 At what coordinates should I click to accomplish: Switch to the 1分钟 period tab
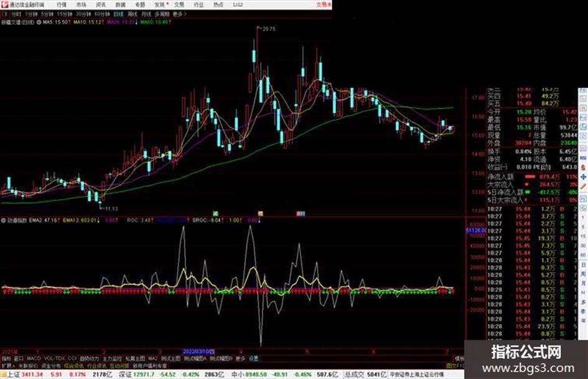(x=31, y=14)
